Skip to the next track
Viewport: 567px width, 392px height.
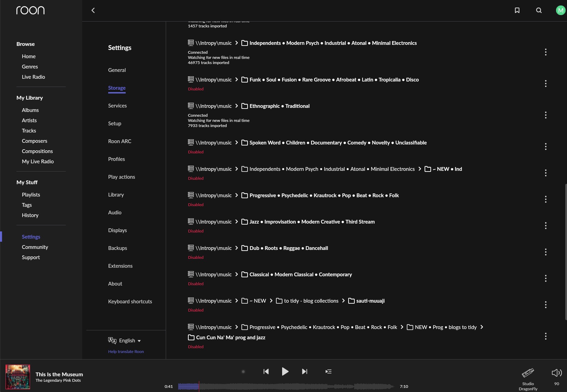304,371
